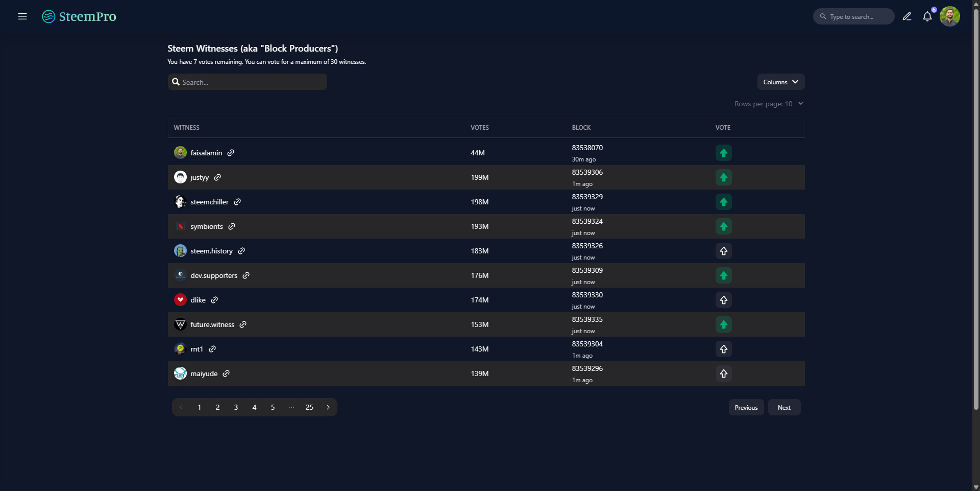Click the Previous button

[746, 407]
